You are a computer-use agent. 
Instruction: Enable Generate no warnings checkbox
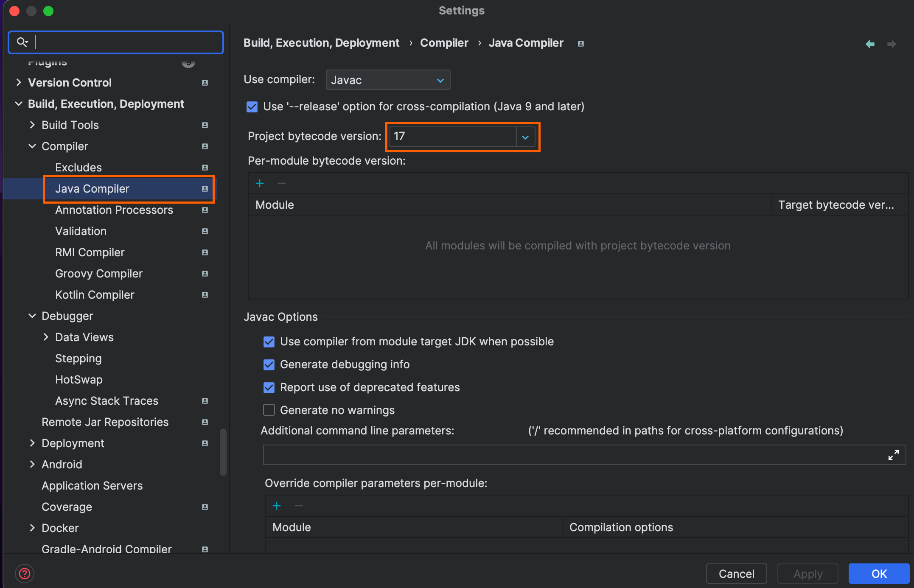pyautogui.click(x=269, y=410)
